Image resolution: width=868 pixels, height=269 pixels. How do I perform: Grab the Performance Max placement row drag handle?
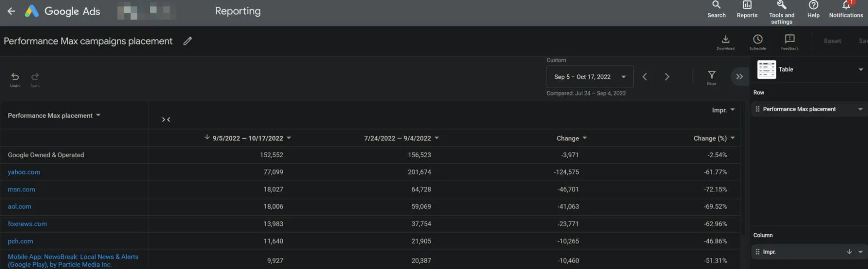tap(758, 109)
